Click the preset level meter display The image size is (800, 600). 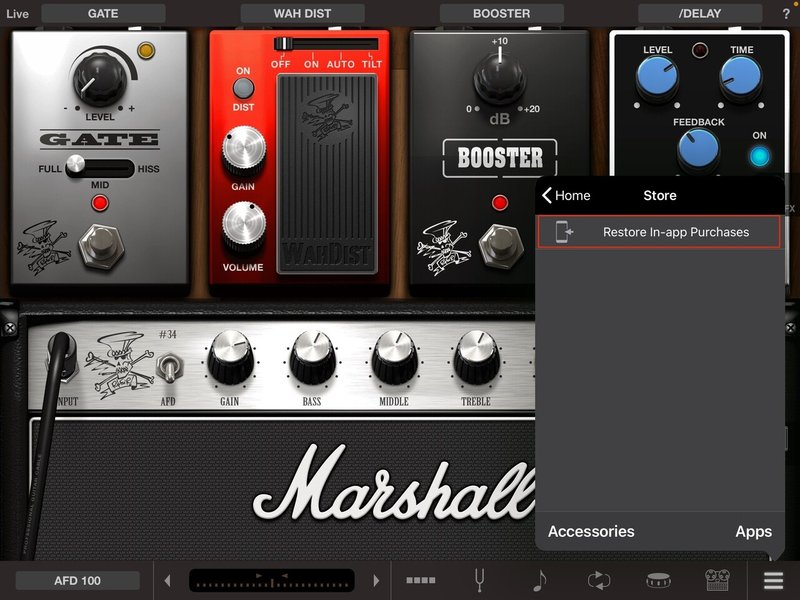tap(271, 580)
